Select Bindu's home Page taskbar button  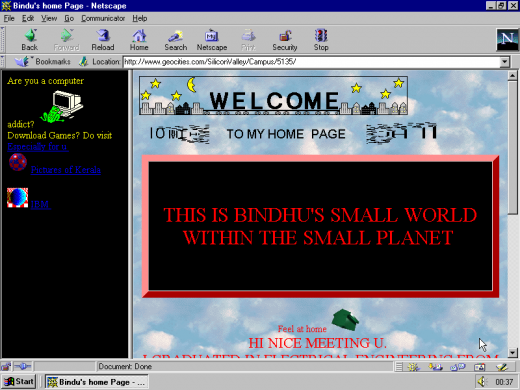tap(96, 382)
